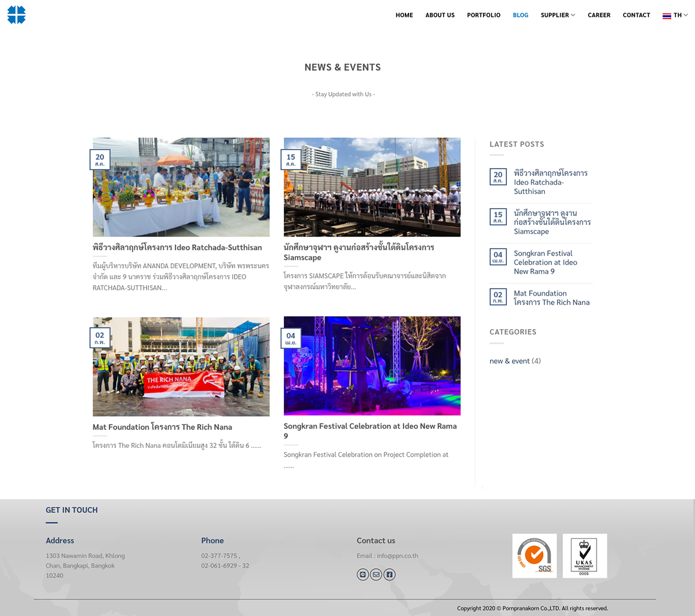Go to the Portfolio menu item
The height and width of the screenshot is (616, 695).
pyautogui.click(x=484, y=15)
